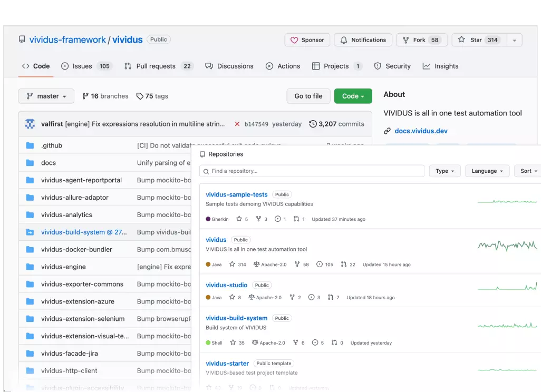View the 16 branches link
Screen dimensions: 541x392
coord(105,96)
